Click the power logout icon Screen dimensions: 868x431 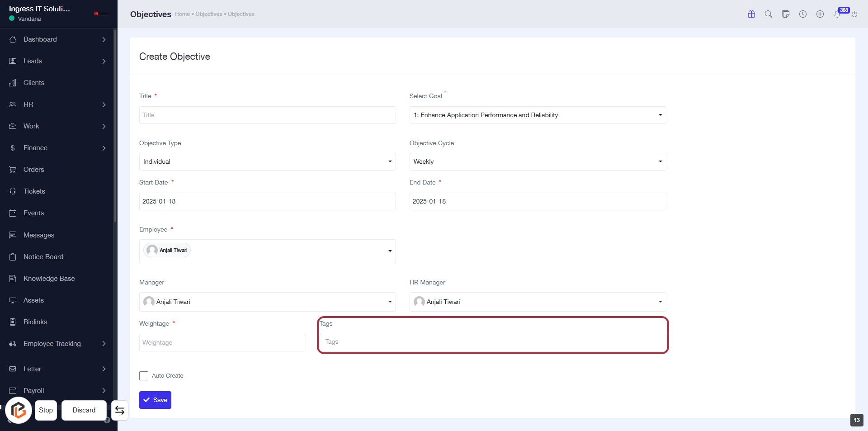854,14
